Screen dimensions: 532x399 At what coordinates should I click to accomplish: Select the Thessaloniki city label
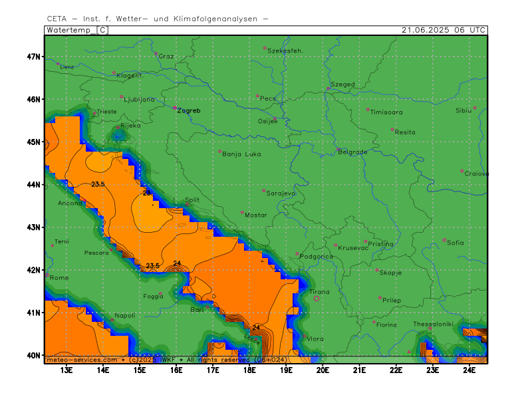433,324
